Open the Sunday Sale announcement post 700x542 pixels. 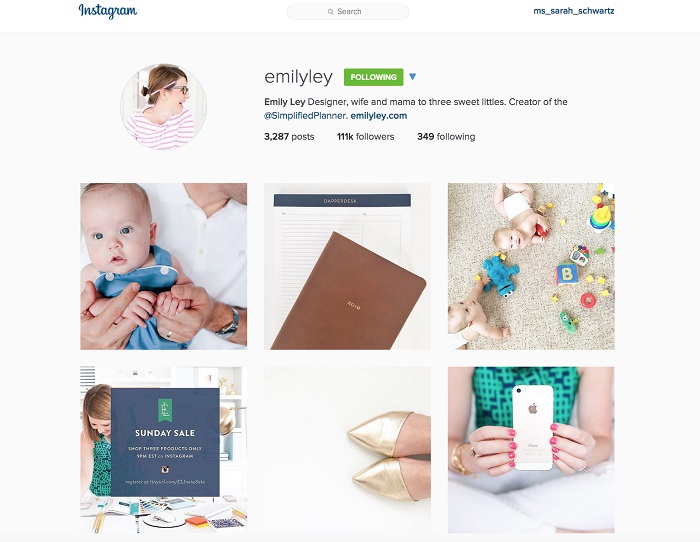(x=163, y=450)
